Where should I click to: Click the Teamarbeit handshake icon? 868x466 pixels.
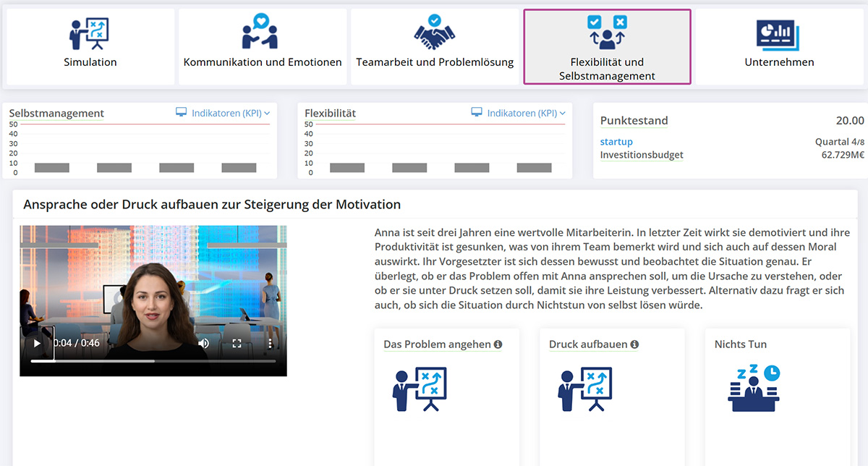434,31
